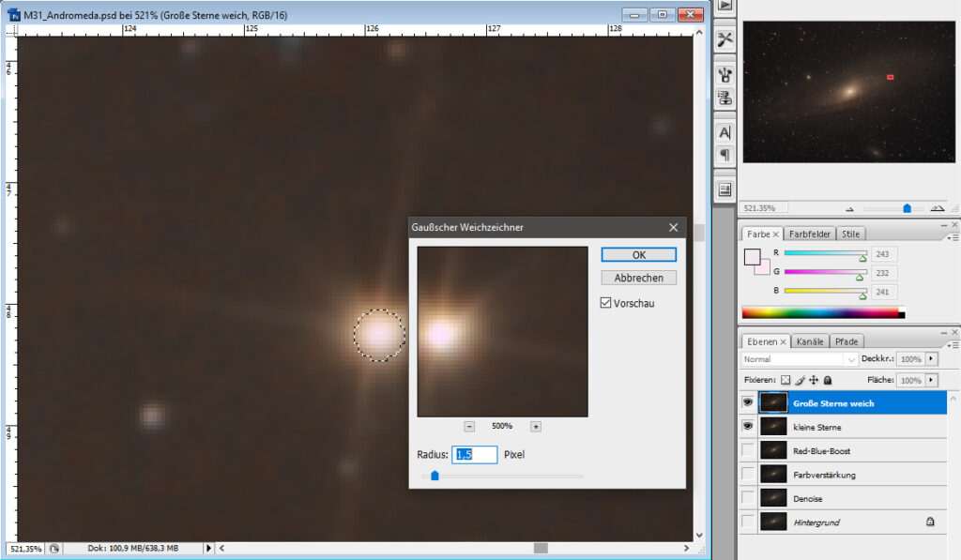Click lock transparent pixels icon
This screenshot has height=560, width=961.
click(786, 380)
